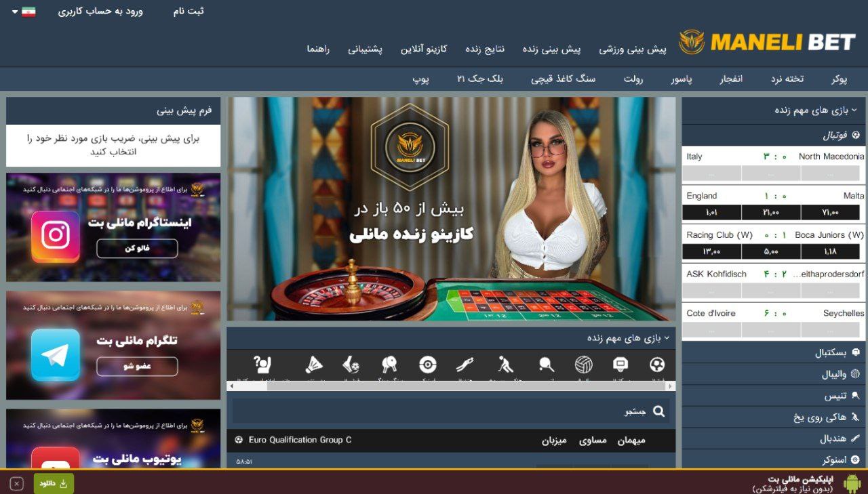
Task: Click the table tennis icon in the sports bar
Action: coord(390,364)
